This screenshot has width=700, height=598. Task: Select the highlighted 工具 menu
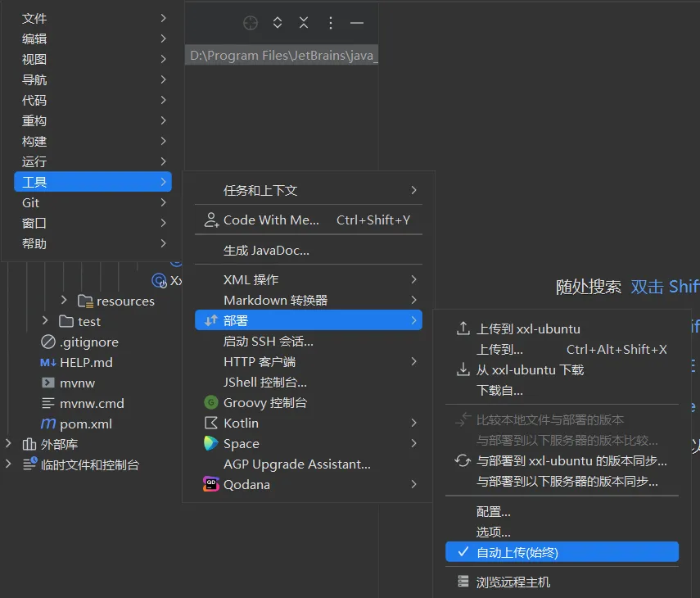click(x=93, y=182)
